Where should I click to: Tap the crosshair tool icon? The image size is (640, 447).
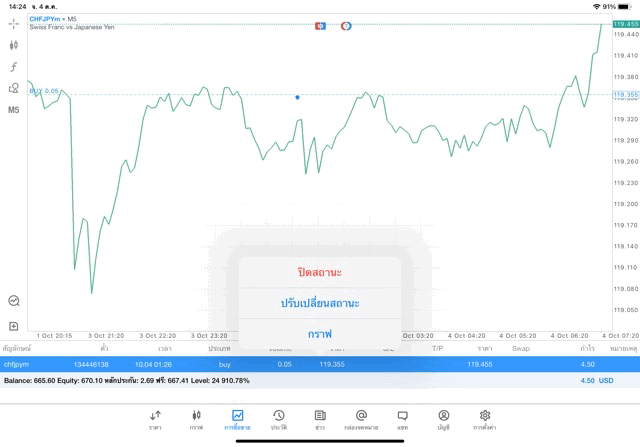14,23
